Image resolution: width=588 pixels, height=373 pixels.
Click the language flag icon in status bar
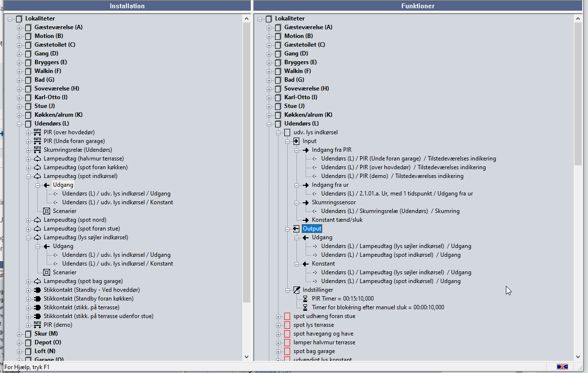[562, 367]
